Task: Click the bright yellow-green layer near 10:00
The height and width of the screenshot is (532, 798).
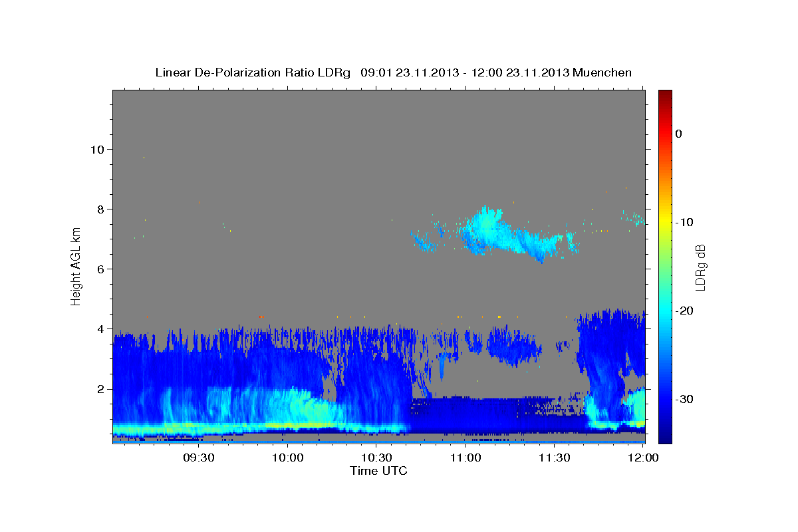Action: 293,424
